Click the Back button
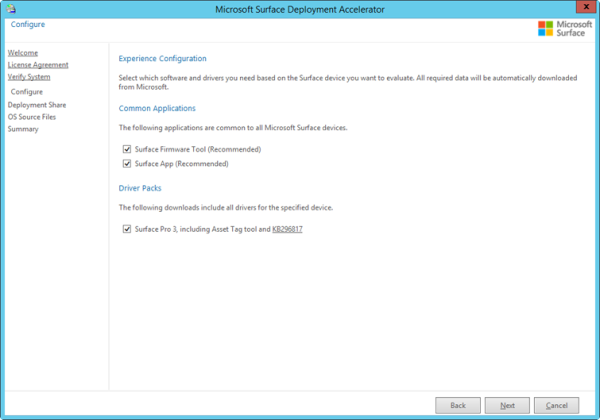The width and height of the screenshot is (600, 420). click(458, 405)
